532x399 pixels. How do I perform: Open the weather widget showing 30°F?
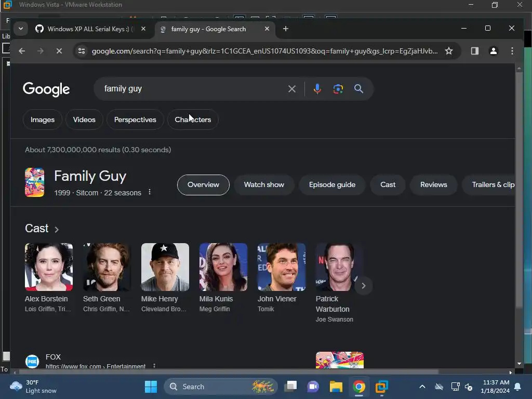33,387
